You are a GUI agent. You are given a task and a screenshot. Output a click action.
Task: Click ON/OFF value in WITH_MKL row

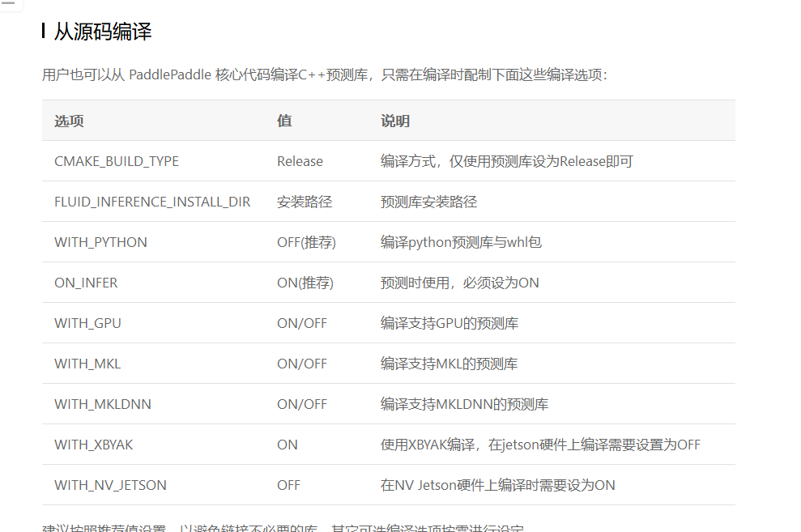302,364
